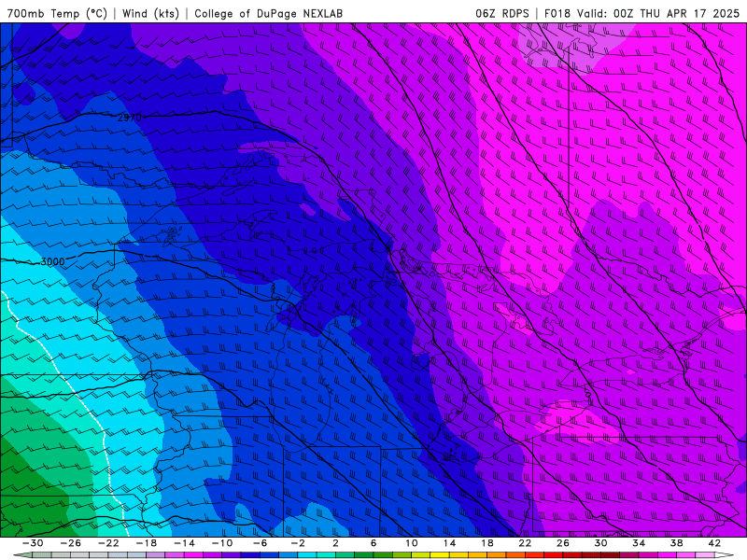Click the 42 label on color scale
Screen dimensions: 747x560
(x=713, y=543)
